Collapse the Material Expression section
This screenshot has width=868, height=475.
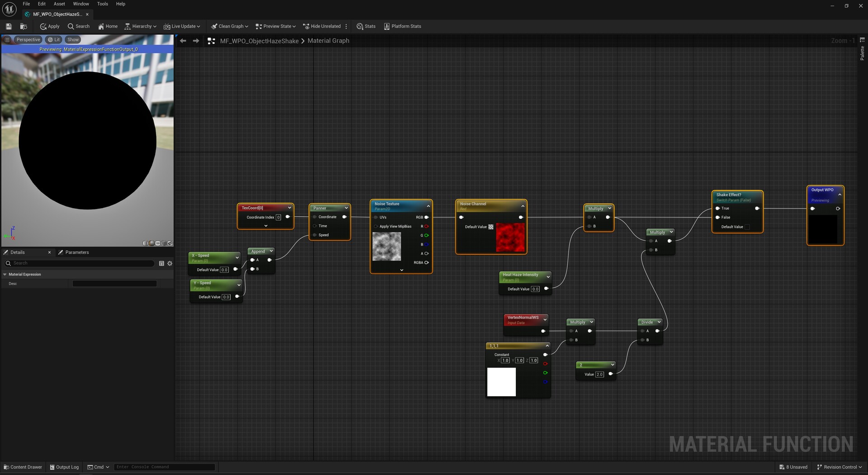click(5, 275)
